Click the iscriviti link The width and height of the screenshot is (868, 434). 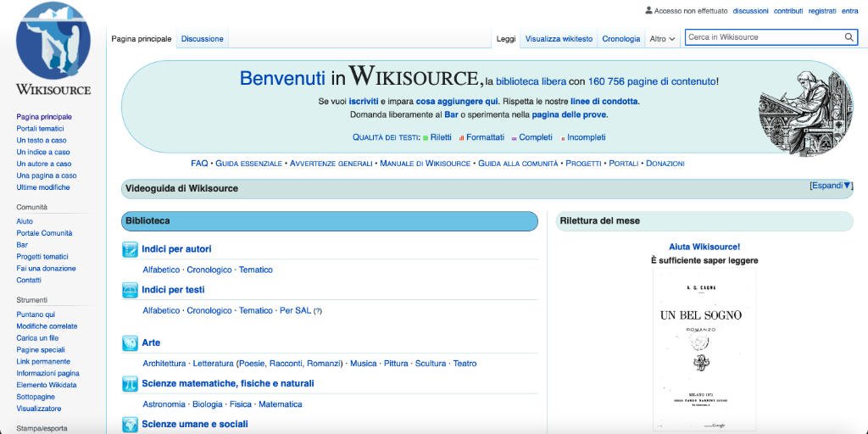tap(364, 102)
